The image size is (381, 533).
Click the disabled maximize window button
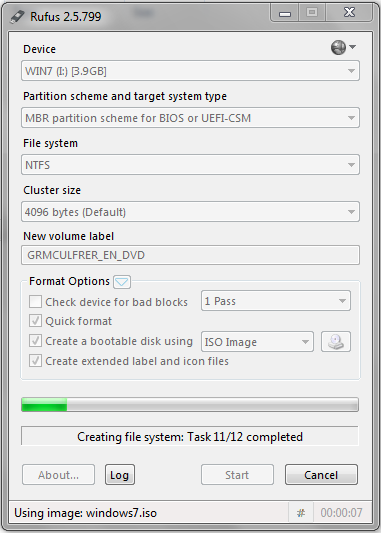pos(312,13)
